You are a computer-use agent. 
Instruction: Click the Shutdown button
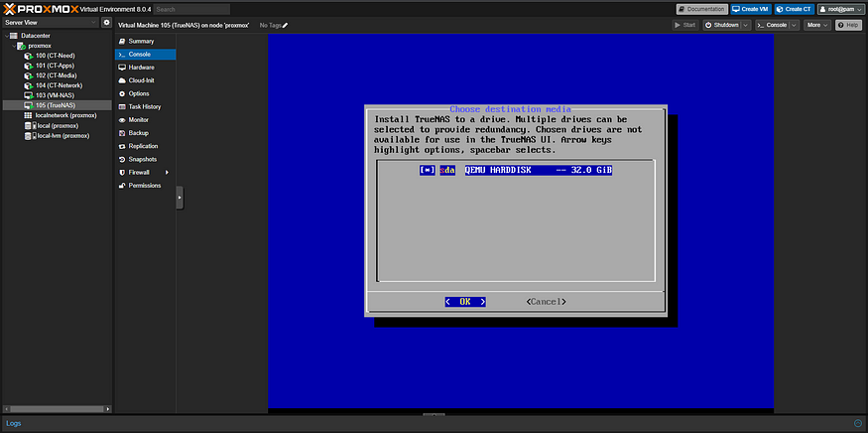click(x=722, y=25)
